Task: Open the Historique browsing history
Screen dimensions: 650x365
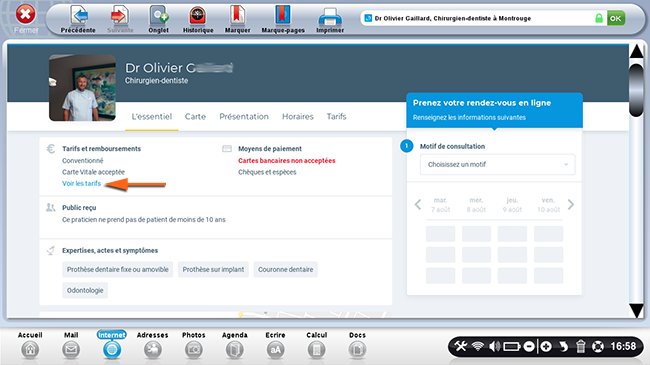Action: coord(198,19)
